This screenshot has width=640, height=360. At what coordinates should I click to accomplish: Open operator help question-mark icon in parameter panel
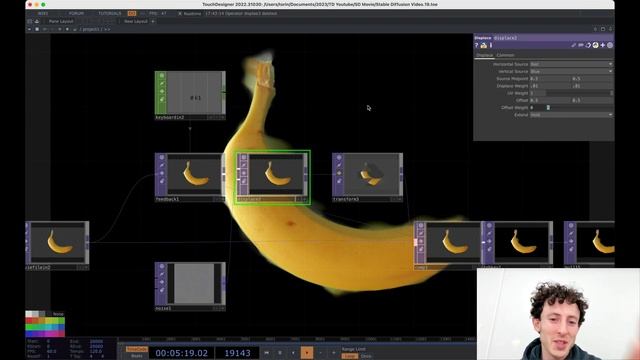coord(476,45)
